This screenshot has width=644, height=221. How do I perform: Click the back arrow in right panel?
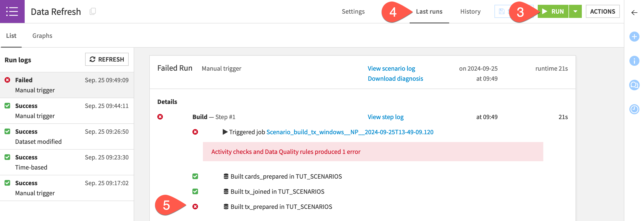634,13
